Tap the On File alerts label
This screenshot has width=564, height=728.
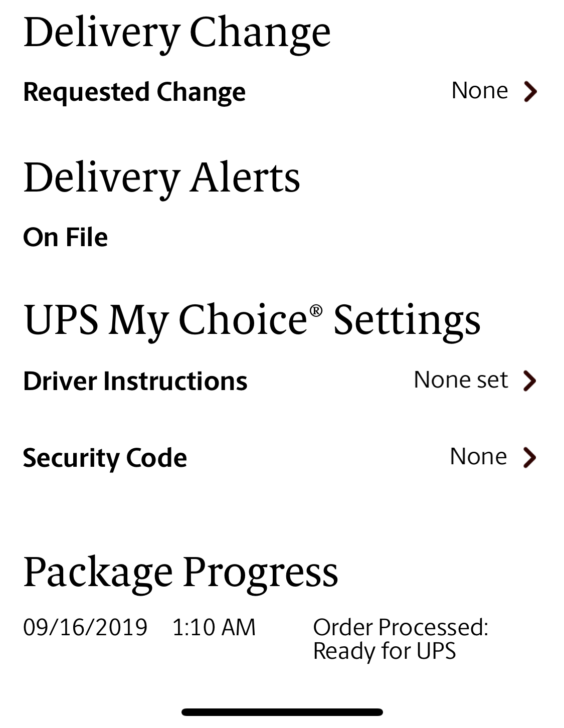(66, 237)
